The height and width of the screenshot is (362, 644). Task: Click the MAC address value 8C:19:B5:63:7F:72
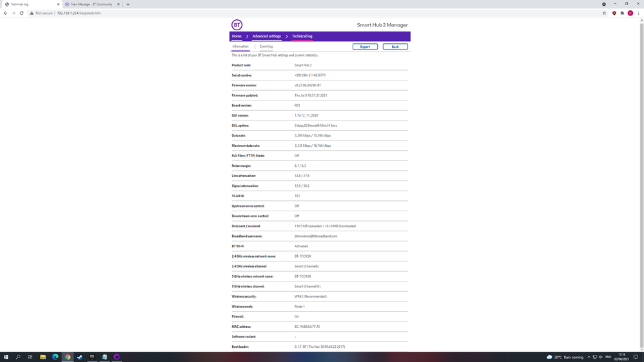point(307,327)
